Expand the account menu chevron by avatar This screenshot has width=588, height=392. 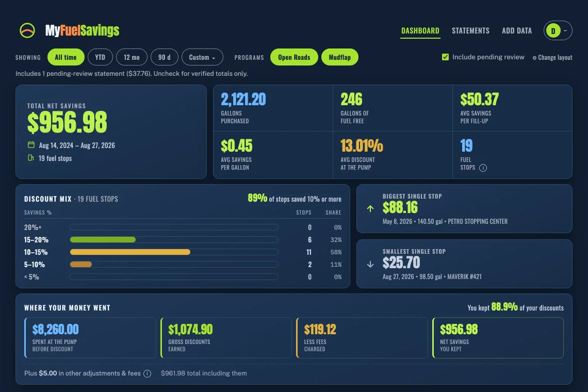click(565, 31)
